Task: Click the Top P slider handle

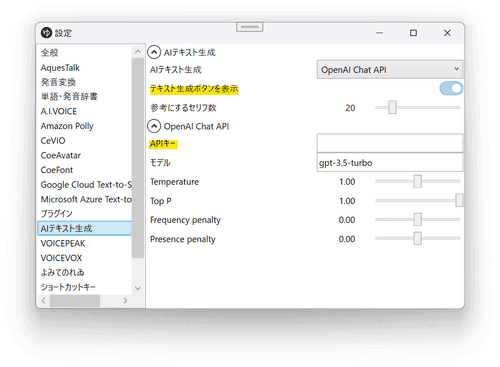Action: pos(459,200)
